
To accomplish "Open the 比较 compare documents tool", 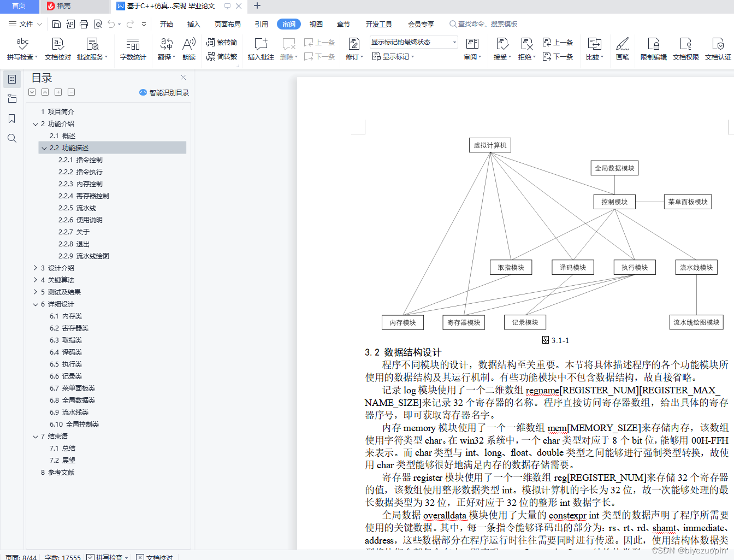I will point(594,49).
